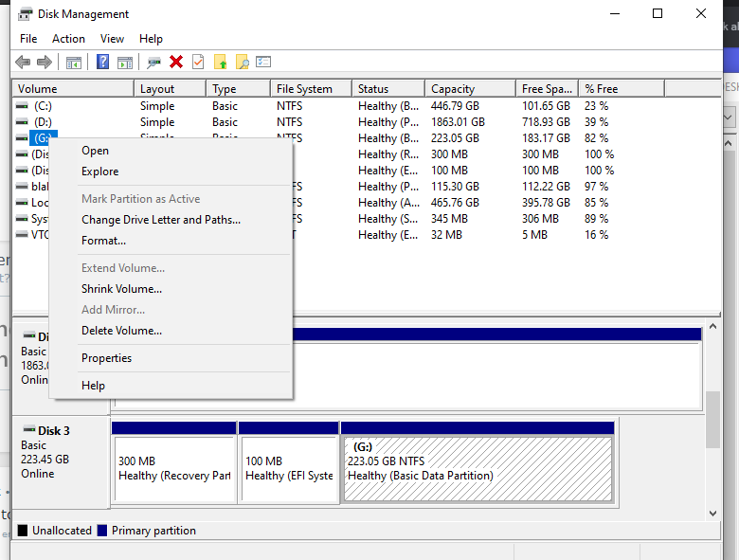Sort by the Capacity column header
Viewport: 739px width, 560px height.
point(453,89)
